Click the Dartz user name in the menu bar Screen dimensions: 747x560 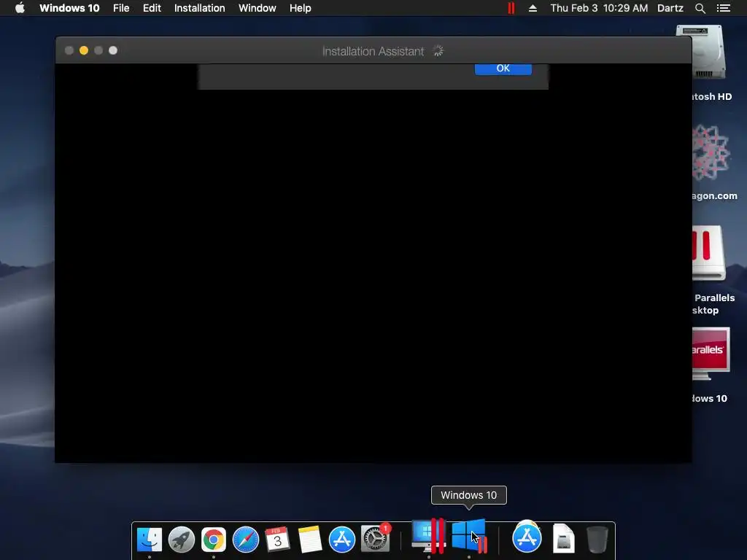point(670,8)
